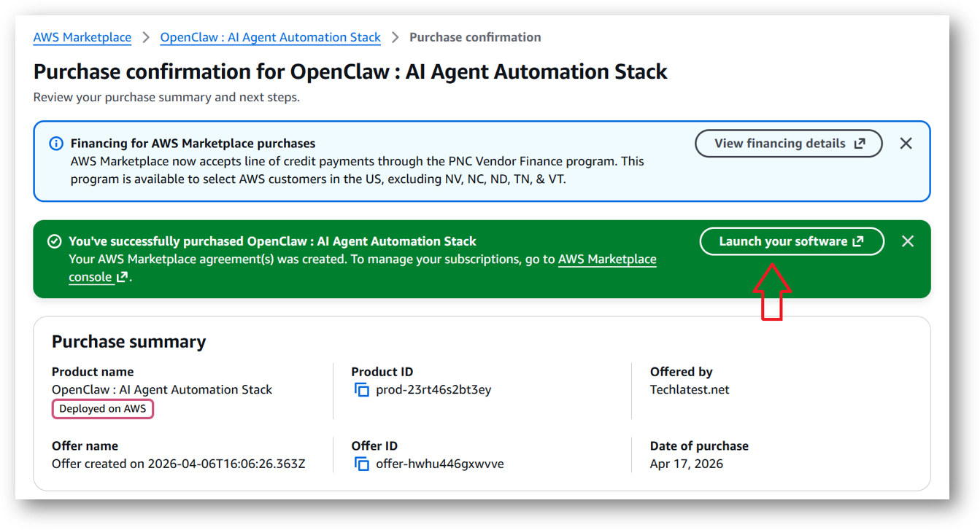The width and height of the screenshot is (980, 530).
Task: Click the Deployed on AWS badge
Action: click(x=103, y=409)
